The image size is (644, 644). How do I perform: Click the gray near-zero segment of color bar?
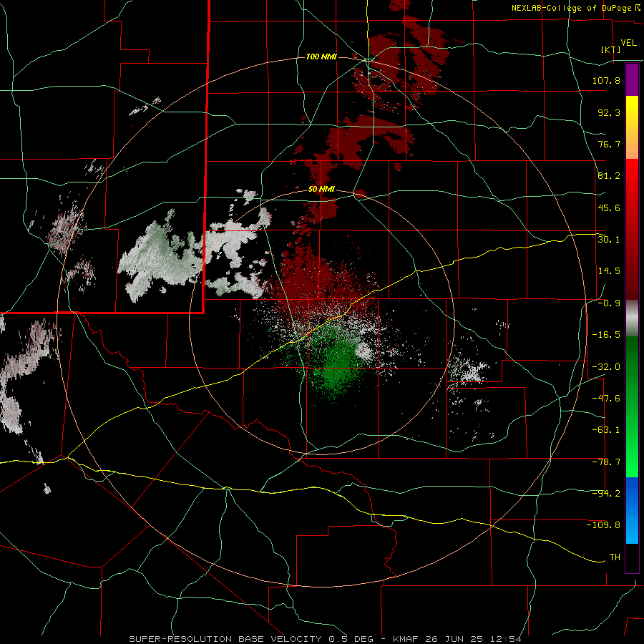(632, 318)
